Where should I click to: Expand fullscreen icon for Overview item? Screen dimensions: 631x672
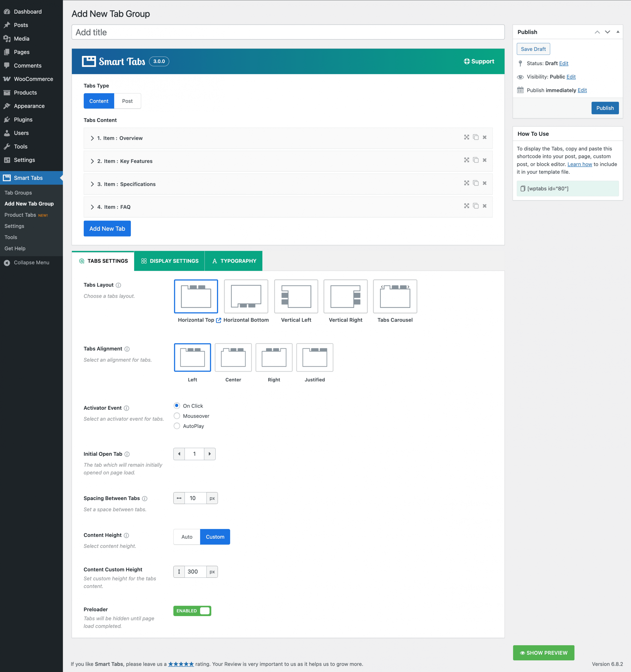(x=466, y=137)
